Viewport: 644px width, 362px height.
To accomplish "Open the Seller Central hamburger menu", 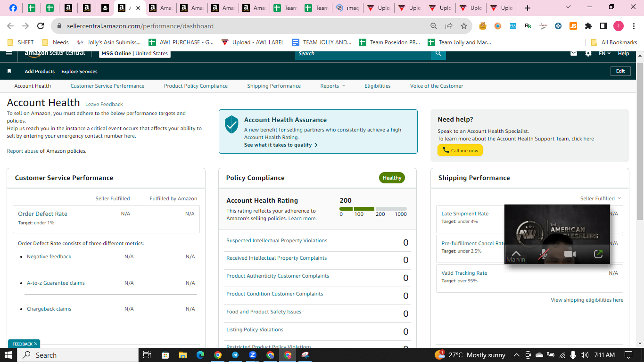I will click(x=9, y=53).
